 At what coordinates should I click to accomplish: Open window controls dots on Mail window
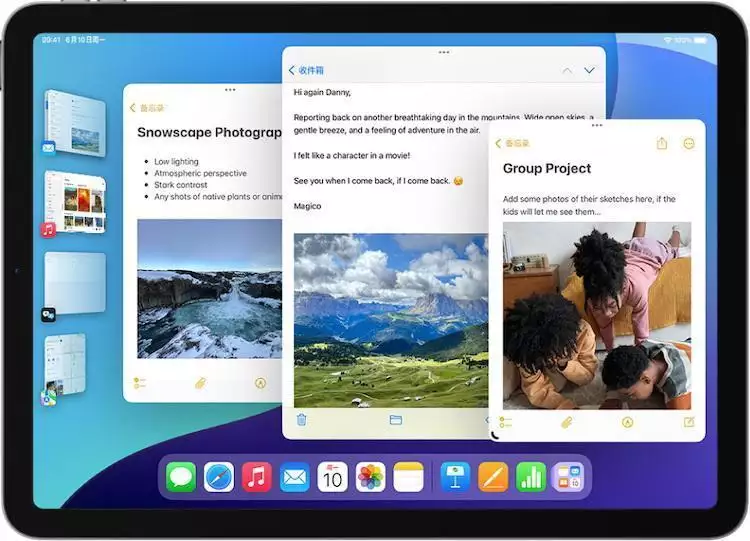click(444, 52)
